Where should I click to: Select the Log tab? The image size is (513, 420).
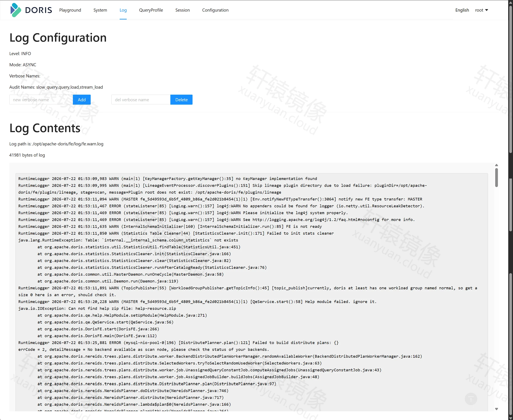click(123, 10)
